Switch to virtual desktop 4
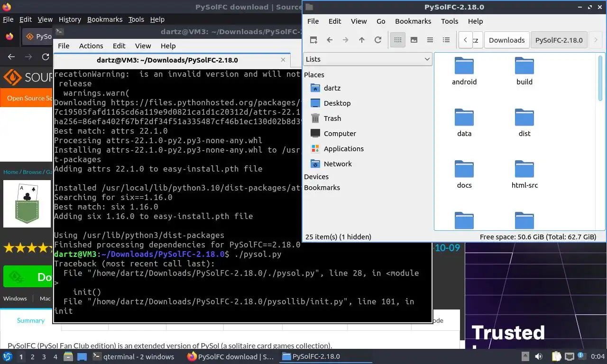 point(55,356)
